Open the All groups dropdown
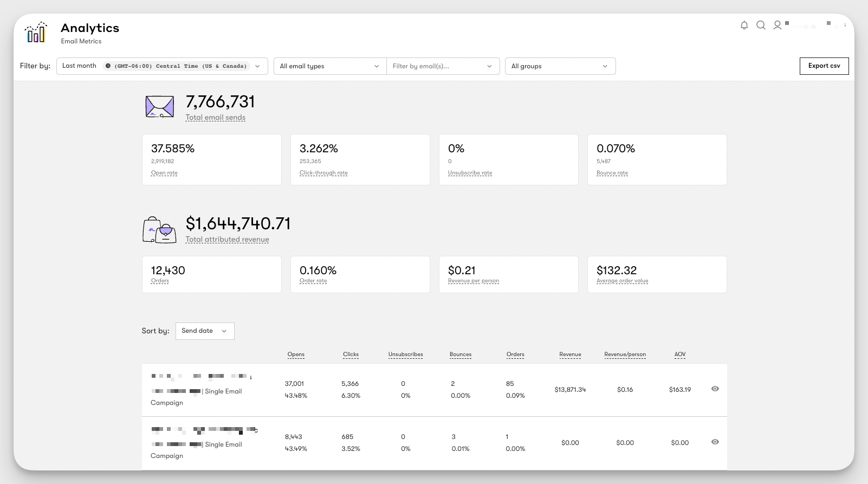The image size is (868, 484). tap(560, 66)
